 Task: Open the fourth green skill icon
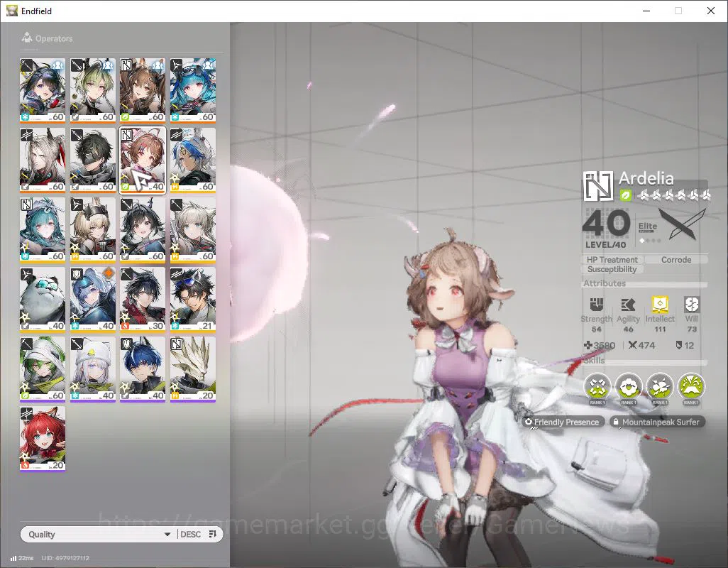691,386
